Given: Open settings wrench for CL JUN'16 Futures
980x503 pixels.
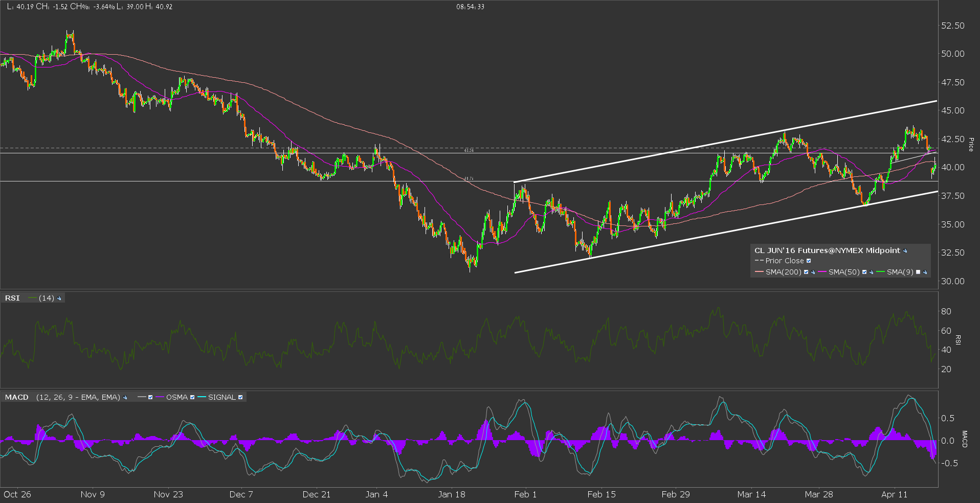Looking at the screenshot, I should tap(905, 251).
